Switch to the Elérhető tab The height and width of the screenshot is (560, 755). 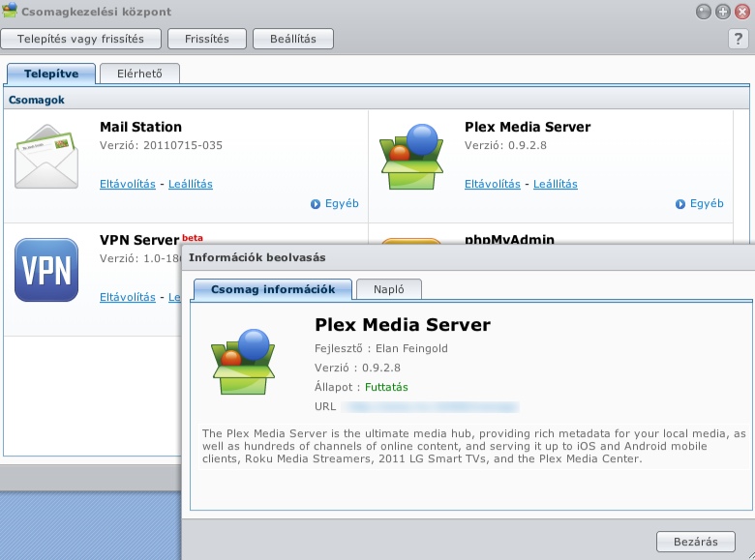point(139,74)
